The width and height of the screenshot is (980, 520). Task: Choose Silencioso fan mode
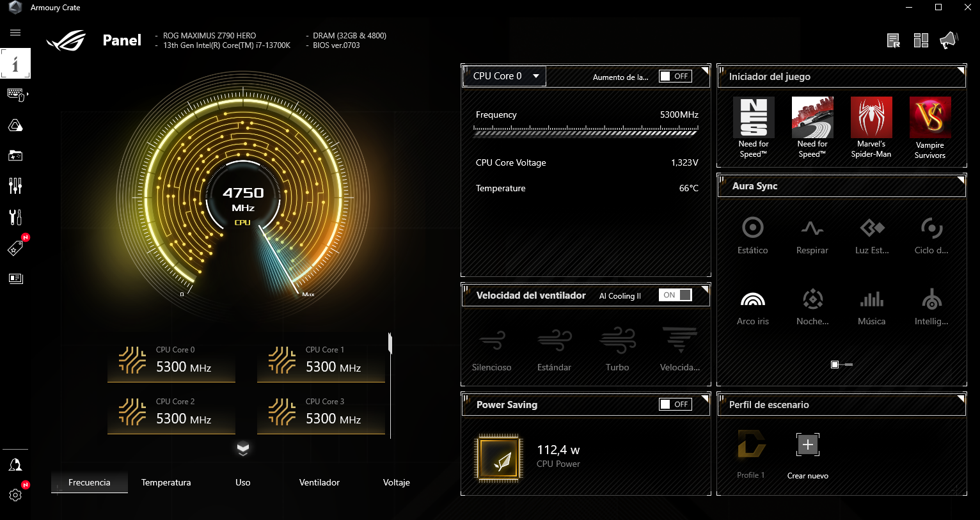tap(492, 349)
